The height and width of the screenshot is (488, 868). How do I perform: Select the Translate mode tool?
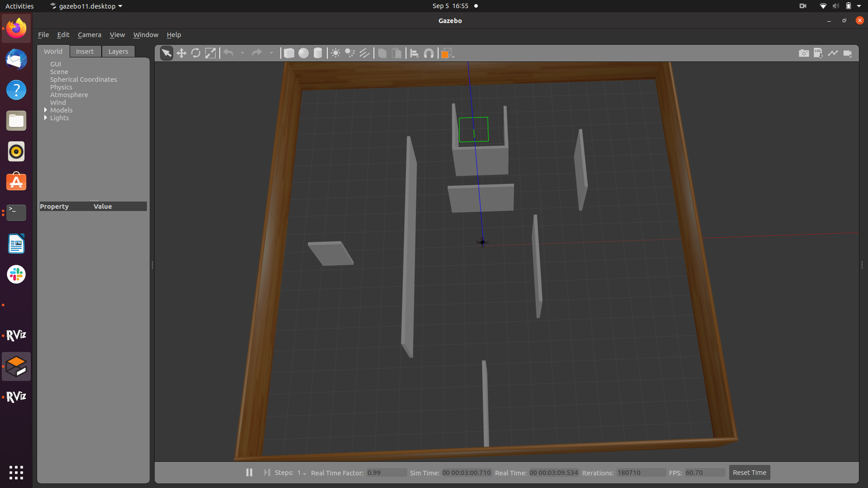(x=181, y=53)
